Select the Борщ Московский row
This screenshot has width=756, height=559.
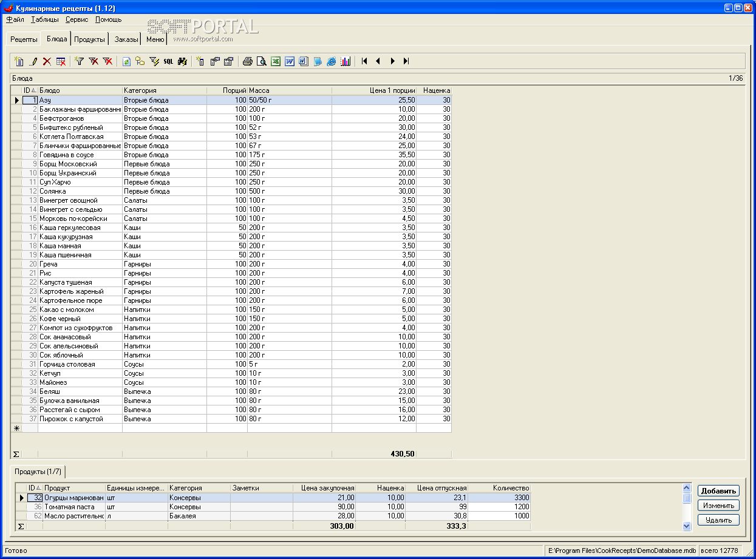point(231,164)
